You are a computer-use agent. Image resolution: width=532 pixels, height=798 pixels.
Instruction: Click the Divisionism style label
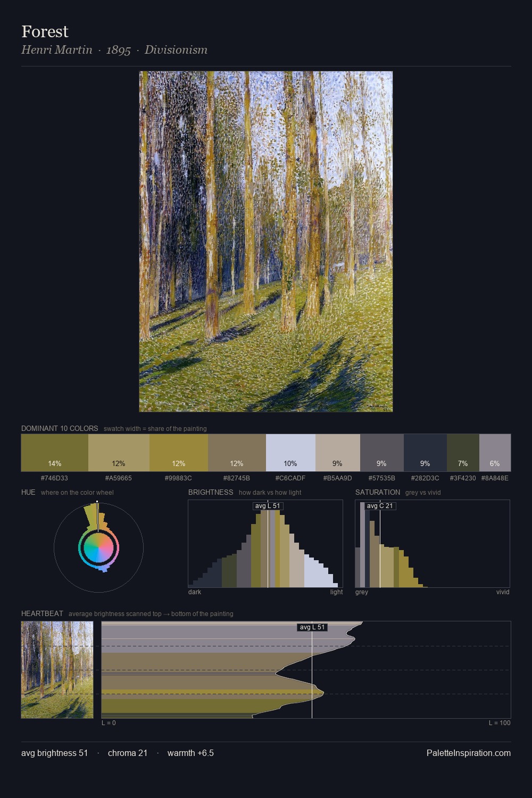(176, 50)
